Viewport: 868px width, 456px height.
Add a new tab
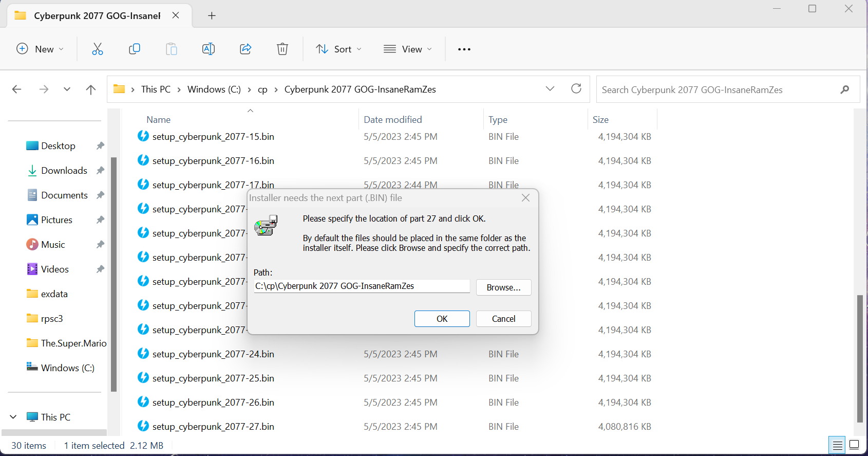[x=212, y=15]
